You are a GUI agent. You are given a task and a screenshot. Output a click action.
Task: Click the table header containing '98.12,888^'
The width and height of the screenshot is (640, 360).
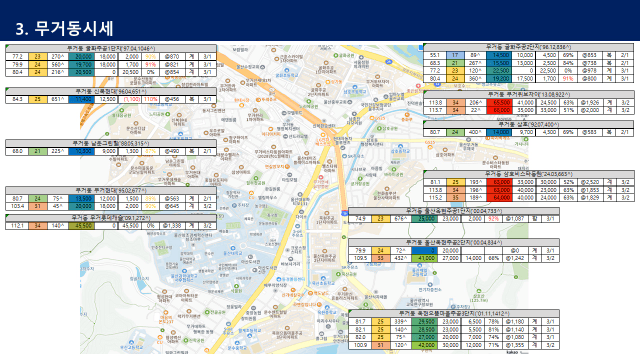click(x=529, y=47)
